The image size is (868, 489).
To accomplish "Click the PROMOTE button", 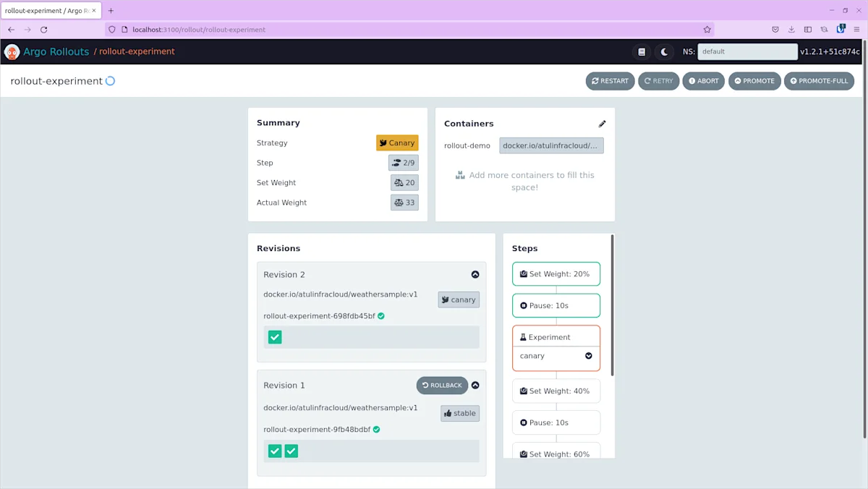I will 754,81.
